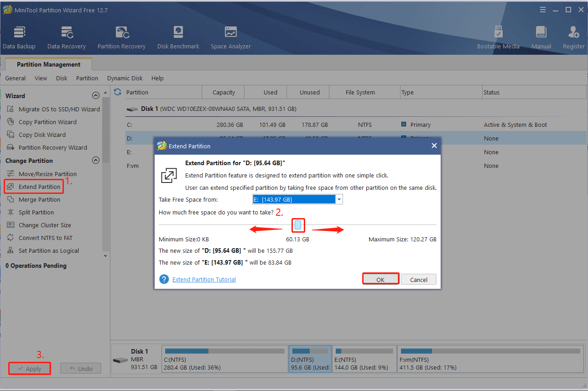Click the Disk 1 header row
The height and width of the screenshot is (391, 588).
tap(356, 109)
